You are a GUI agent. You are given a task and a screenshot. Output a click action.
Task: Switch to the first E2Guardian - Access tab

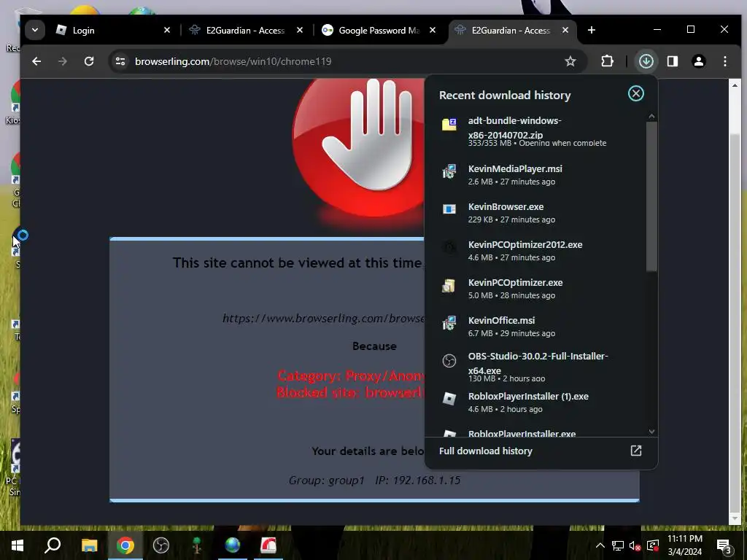[245, 30]
